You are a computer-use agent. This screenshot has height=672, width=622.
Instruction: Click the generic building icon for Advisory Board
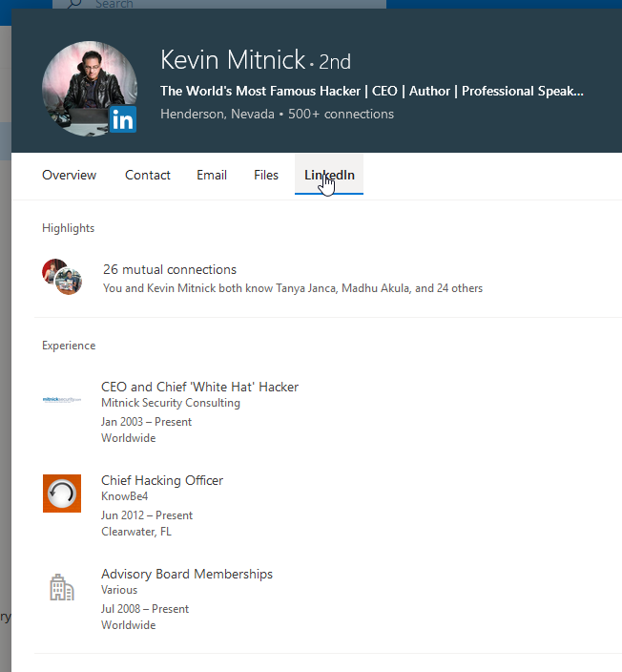[x=62, y=587]
